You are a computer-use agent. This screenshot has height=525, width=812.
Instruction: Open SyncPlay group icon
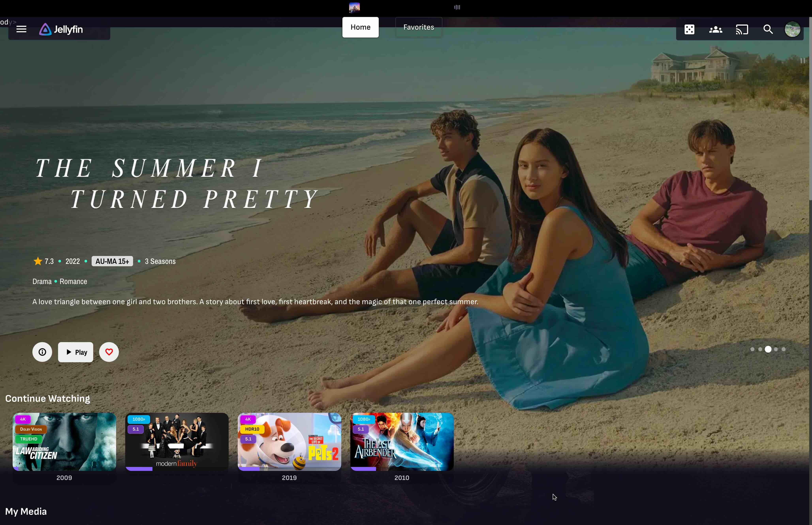[x=715, y=30]
